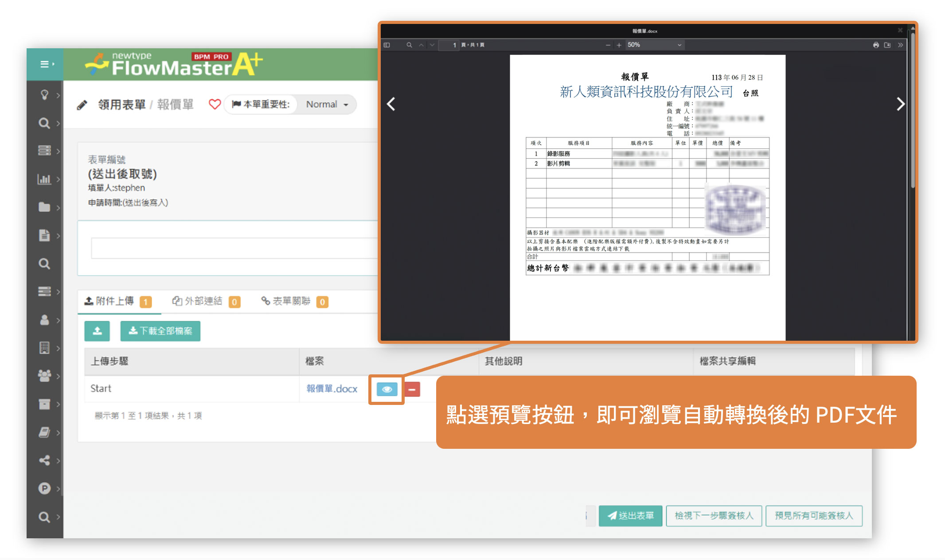Click the upload attachment button
Screen dimensions: 945x560
(97, 331)
